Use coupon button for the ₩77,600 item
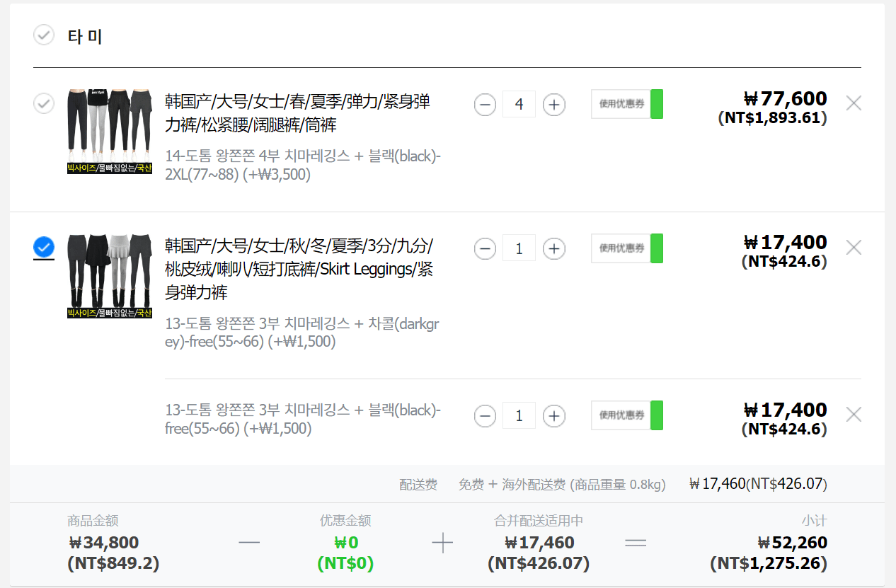 627,104
